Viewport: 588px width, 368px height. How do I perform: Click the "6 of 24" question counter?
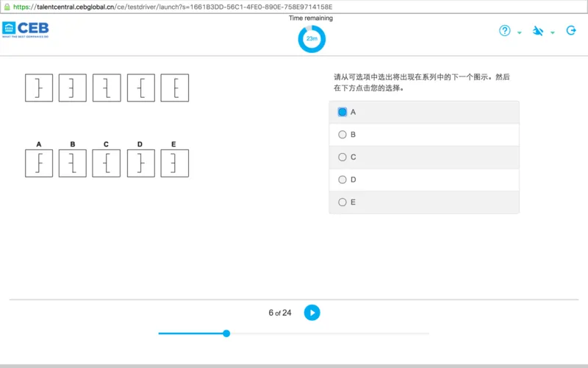point(280,313)
